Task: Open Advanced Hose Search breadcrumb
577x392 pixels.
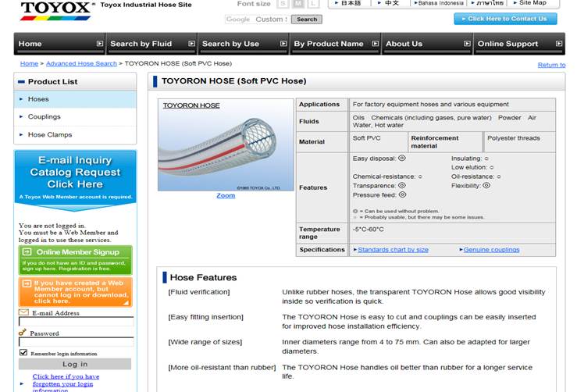Action: 81,63
